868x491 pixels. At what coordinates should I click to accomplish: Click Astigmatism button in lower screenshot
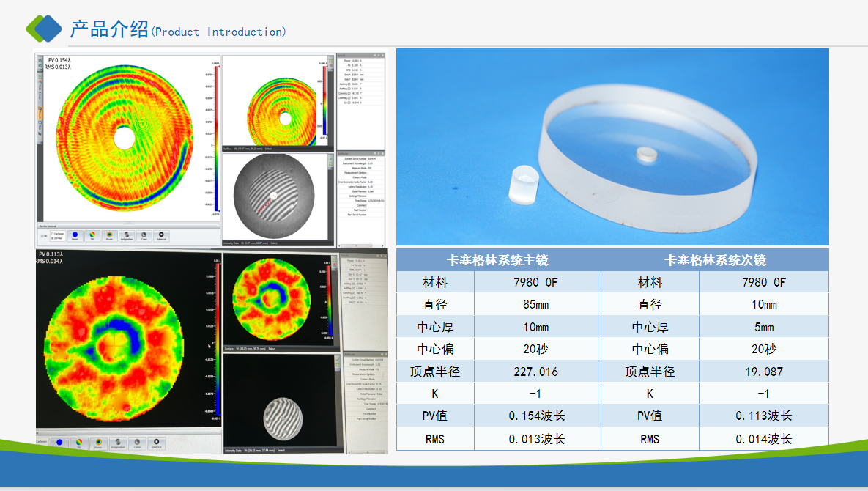click(x=118, y=443)
